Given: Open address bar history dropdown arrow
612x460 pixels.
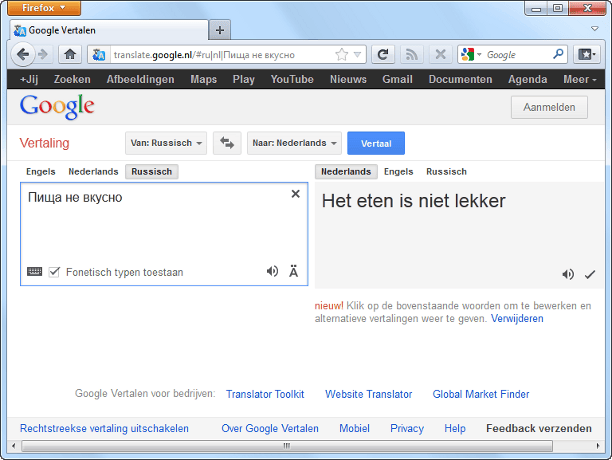Looking at the screenshot, I should 357,55.
